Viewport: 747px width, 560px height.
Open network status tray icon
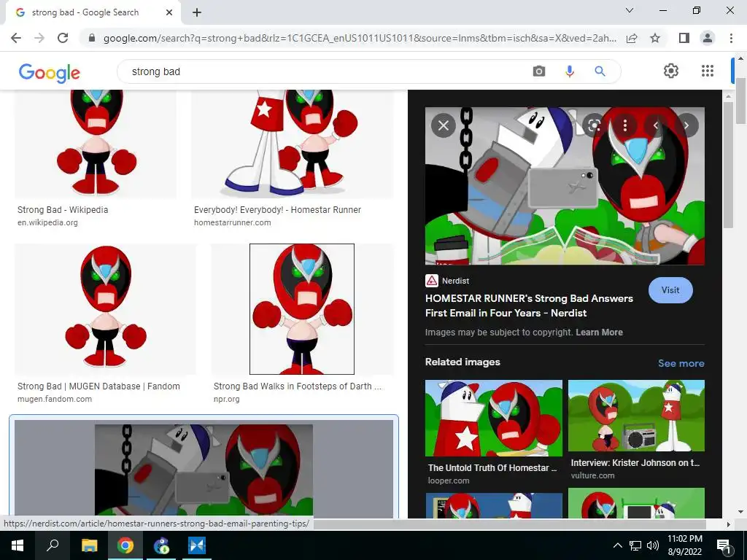[x=635, y=545]
